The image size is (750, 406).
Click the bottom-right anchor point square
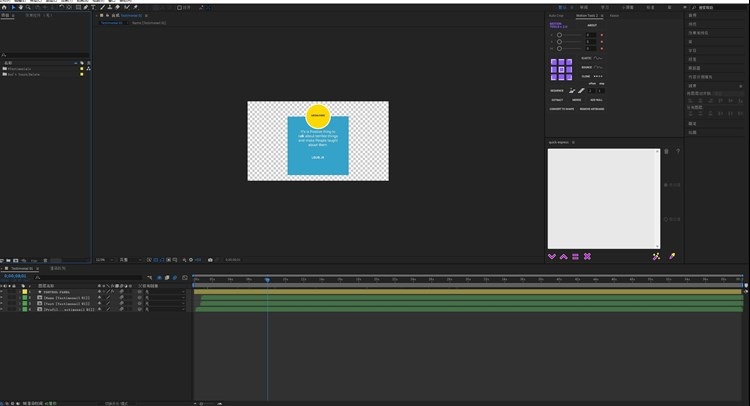pos(569,77)
